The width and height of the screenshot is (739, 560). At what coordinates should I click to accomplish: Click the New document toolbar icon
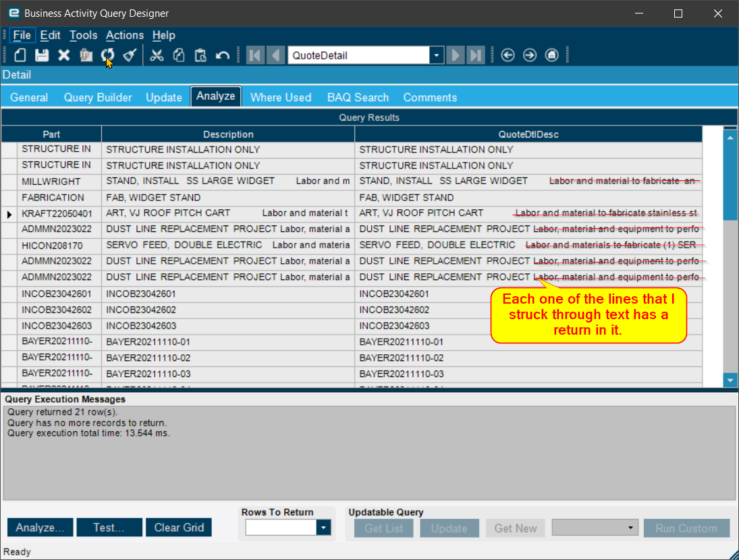pyautogui.click(x=20, y=55)
